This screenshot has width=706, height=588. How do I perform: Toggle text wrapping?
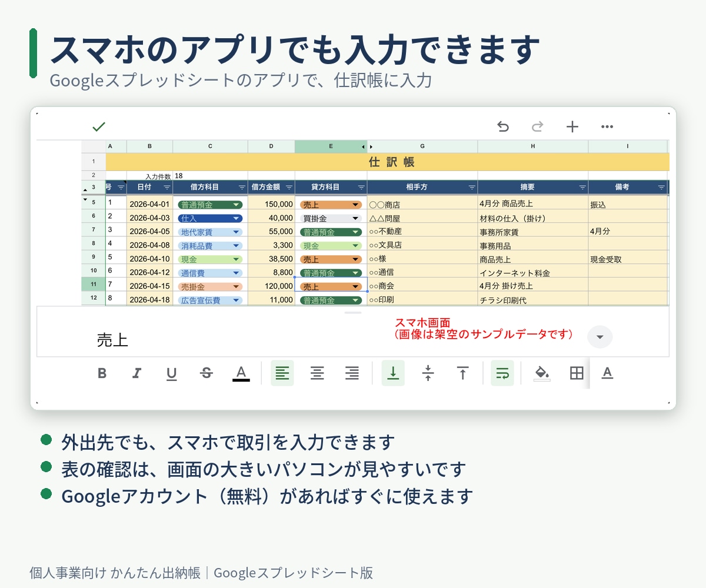[x=502, y=373]
